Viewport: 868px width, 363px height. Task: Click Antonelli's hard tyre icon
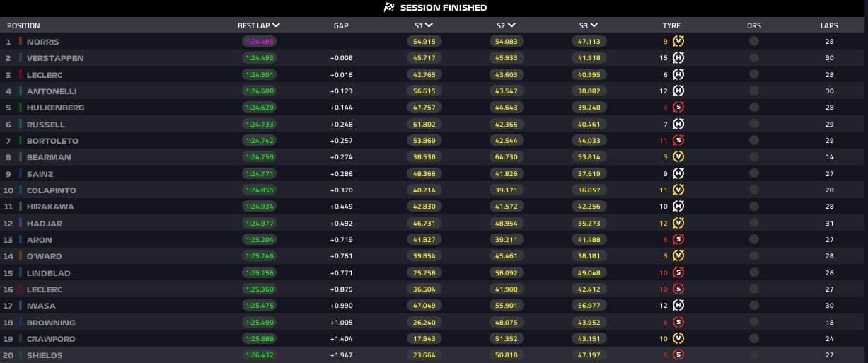pyautogui.click(x=678, y=91)
